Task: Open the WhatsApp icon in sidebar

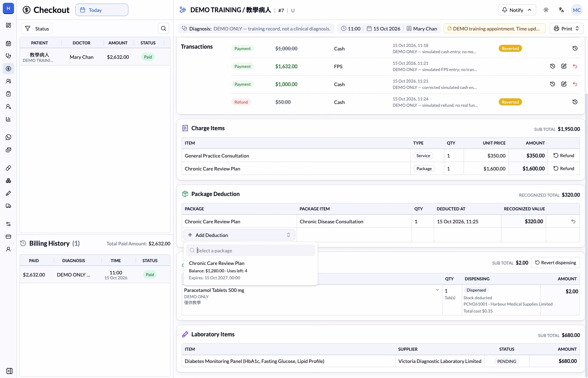Action: pos(8,137)
